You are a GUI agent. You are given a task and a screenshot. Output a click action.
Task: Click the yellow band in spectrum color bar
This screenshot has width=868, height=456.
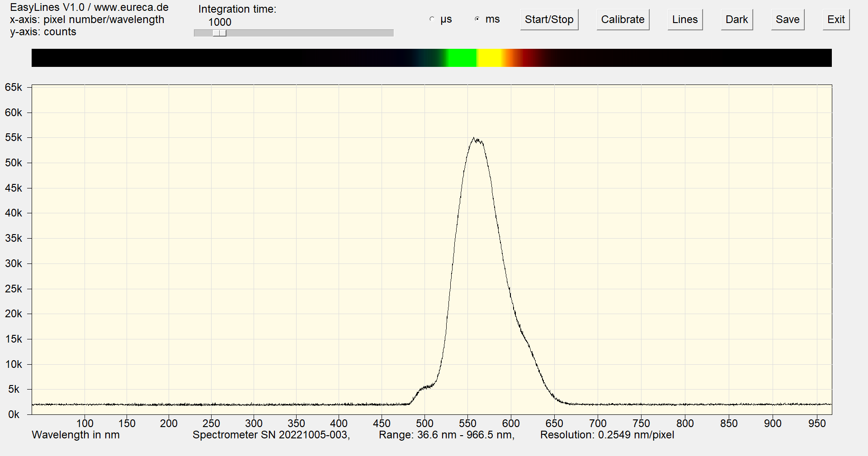(490, 58)
